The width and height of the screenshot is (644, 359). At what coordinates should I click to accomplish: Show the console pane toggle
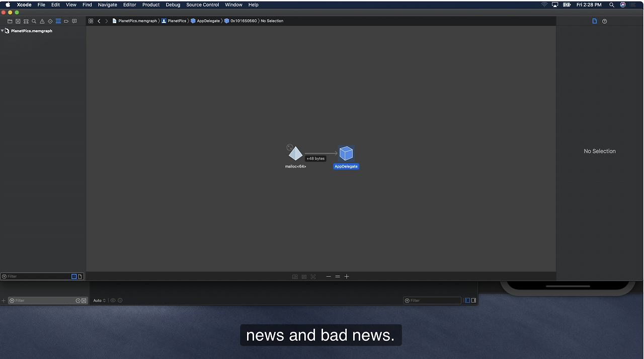tap(473, 301)
